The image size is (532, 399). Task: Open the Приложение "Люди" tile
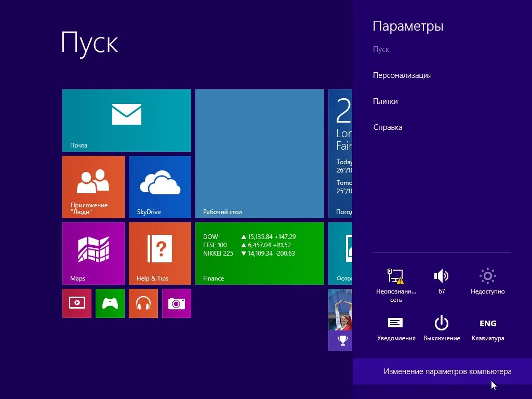pyautogui.click(x=94, y=187)
